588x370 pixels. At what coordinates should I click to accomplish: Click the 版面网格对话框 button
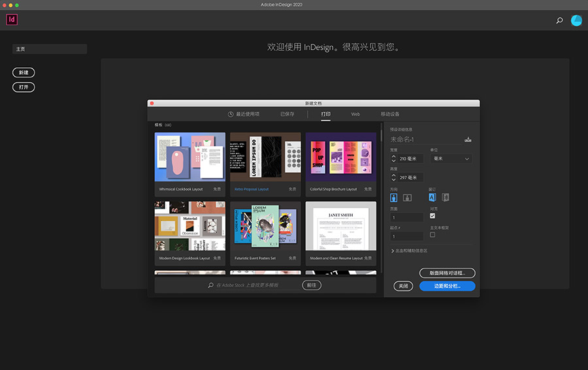pos(448,273)
